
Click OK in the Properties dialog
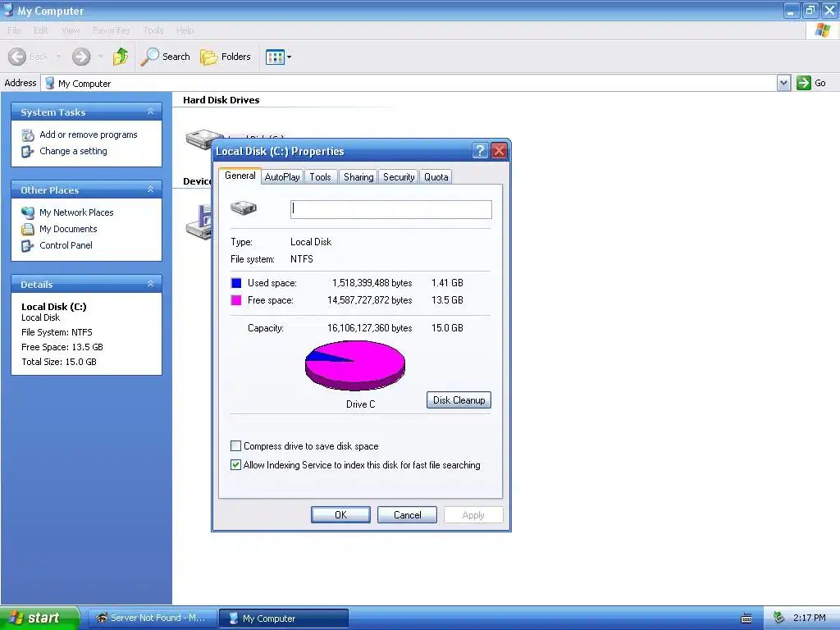click(340, 515)
